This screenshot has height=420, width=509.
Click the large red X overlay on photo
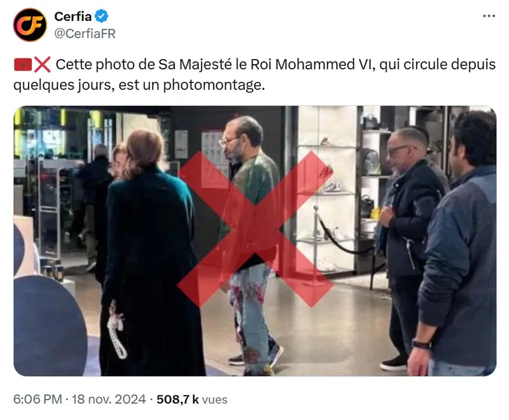[x=255, y=229]
